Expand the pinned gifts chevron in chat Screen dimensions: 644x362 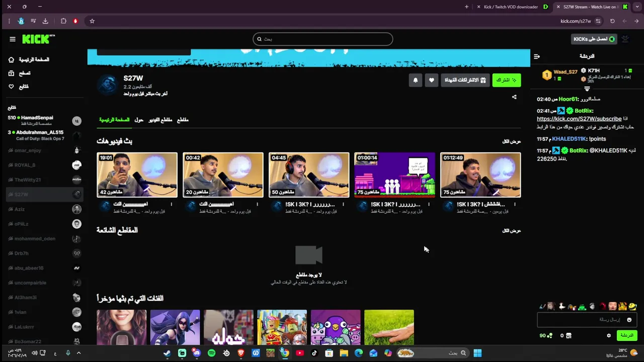pyautogui.click(x=587, y=89)
